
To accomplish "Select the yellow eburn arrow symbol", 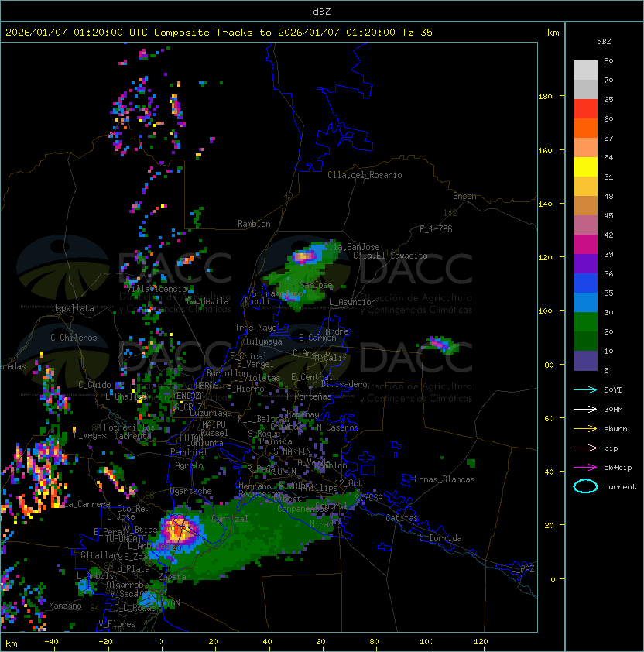I will (585, 428).
